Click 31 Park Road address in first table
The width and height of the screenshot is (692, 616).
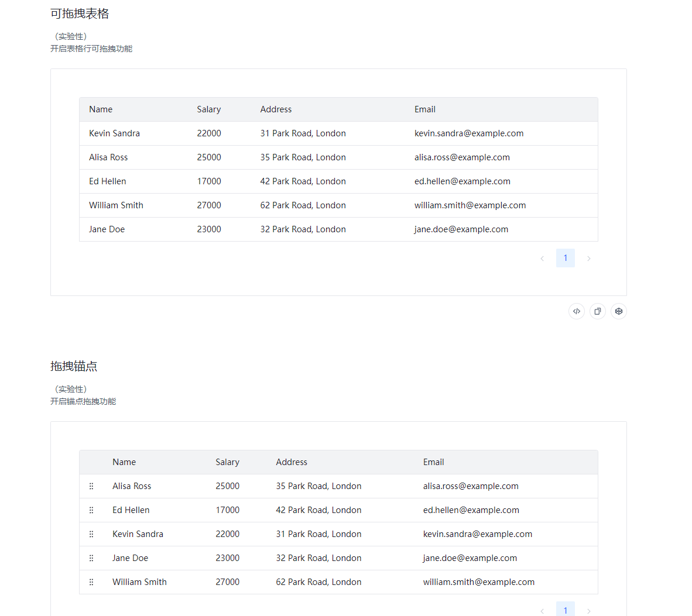click(303, 133)
